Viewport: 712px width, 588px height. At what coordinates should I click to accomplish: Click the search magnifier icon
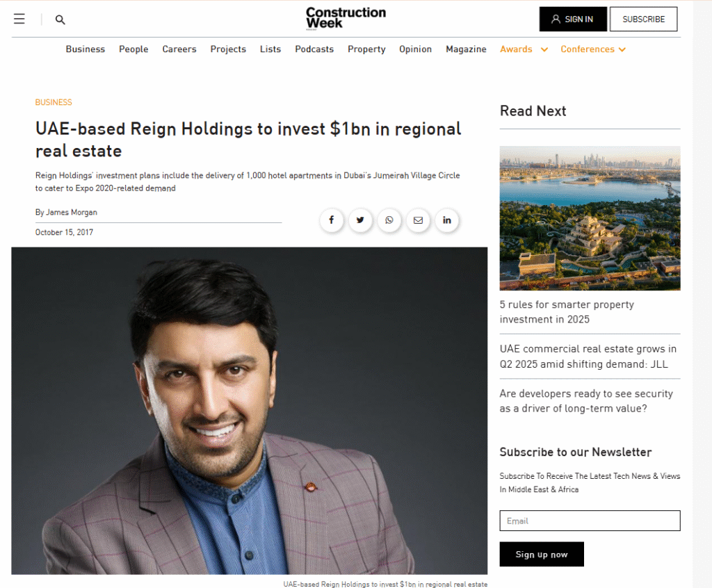click(60, 19)
